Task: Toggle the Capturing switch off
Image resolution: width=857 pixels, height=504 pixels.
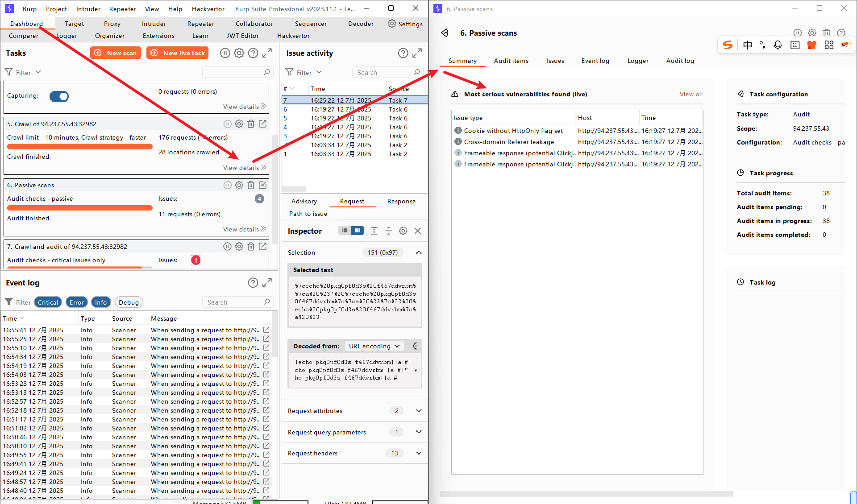Action: (x=59, y=96)
